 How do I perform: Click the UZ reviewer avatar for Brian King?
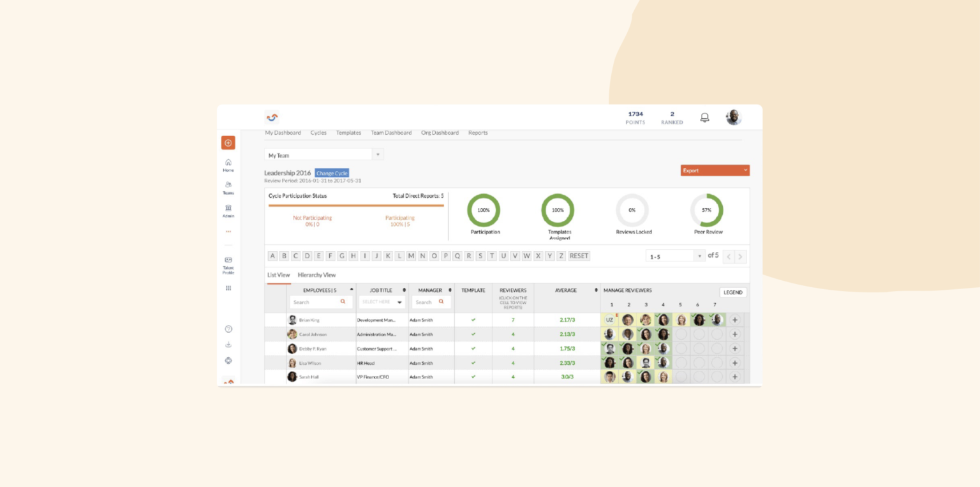click(x=609, y=320)
